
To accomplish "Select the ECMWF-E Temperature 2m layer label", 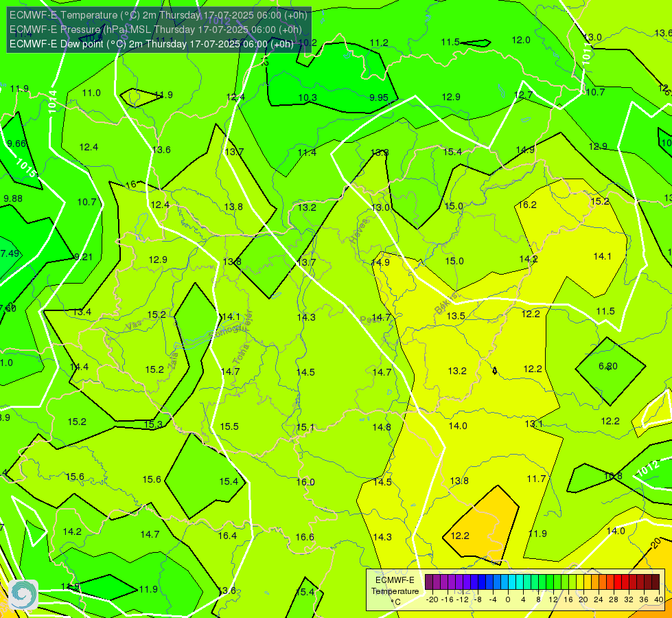I will [x=159, y=15].
